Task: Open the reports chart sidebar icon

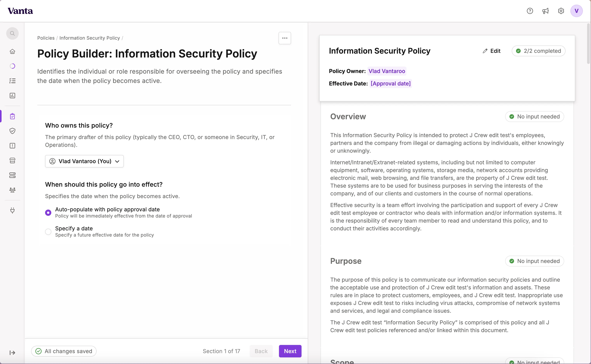Action: coord(12,96)
